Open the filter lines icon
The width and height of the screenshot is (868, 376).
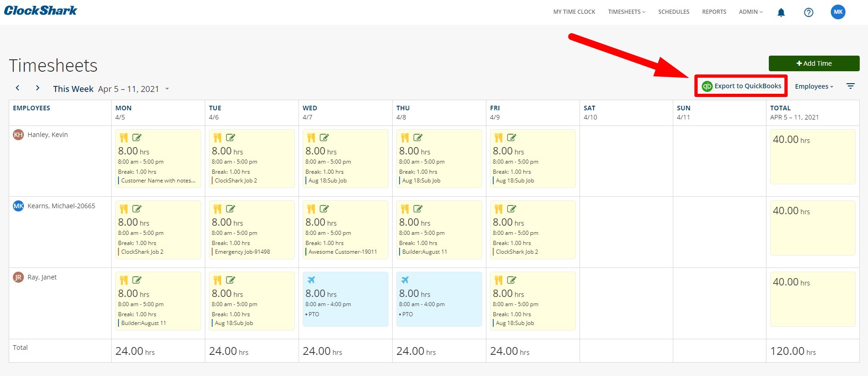(x=851, y=86)
